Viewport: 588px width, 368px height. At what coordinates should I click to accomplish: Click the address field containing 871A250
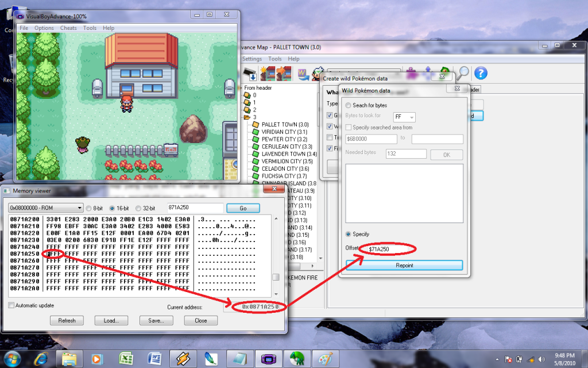[x=195, y=208]
